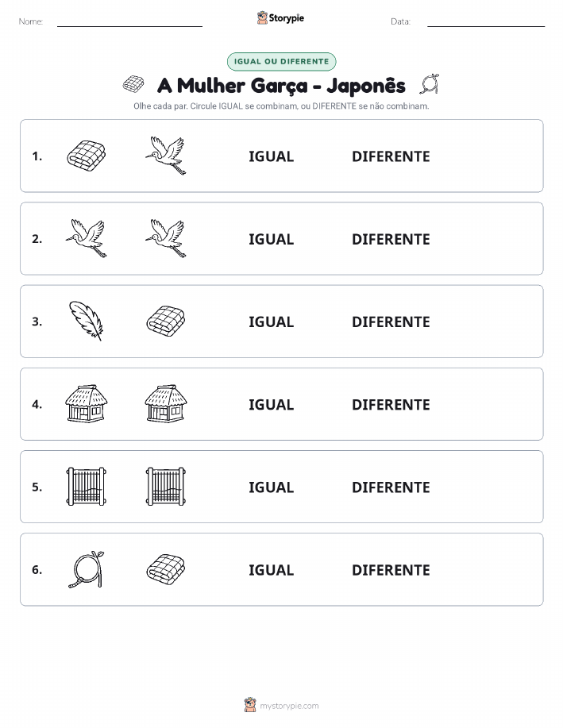Choose IGUAL for row 4

[272, 404]
